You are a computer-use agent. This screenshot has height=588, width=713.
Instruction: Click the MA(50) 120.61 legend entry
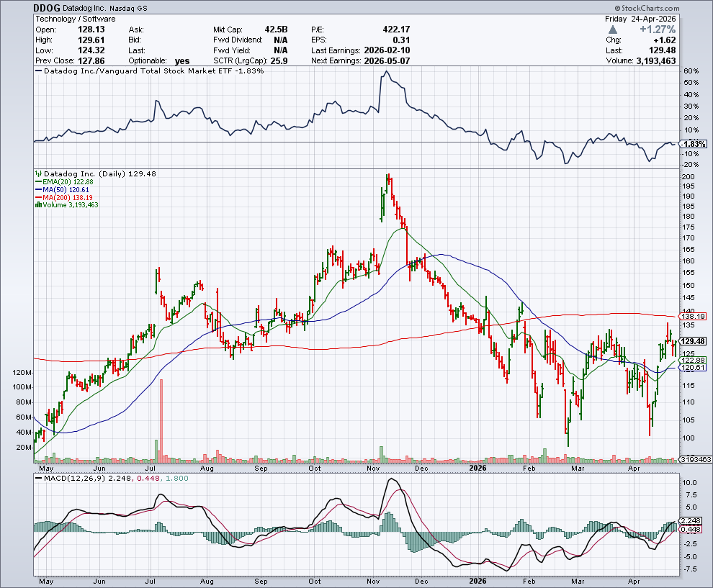pyautogui.click(x=63, y=189)
